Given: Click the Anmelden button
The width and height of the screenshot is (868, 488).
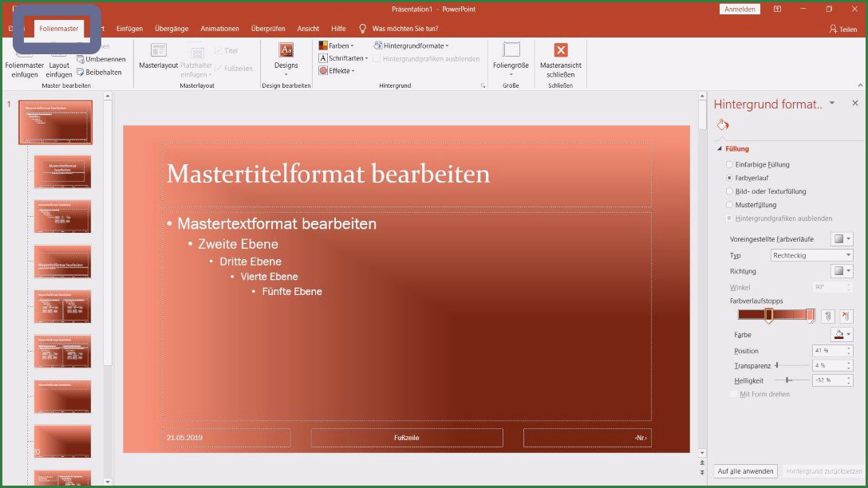Looking at the screenshot, I should pos(740,9).
